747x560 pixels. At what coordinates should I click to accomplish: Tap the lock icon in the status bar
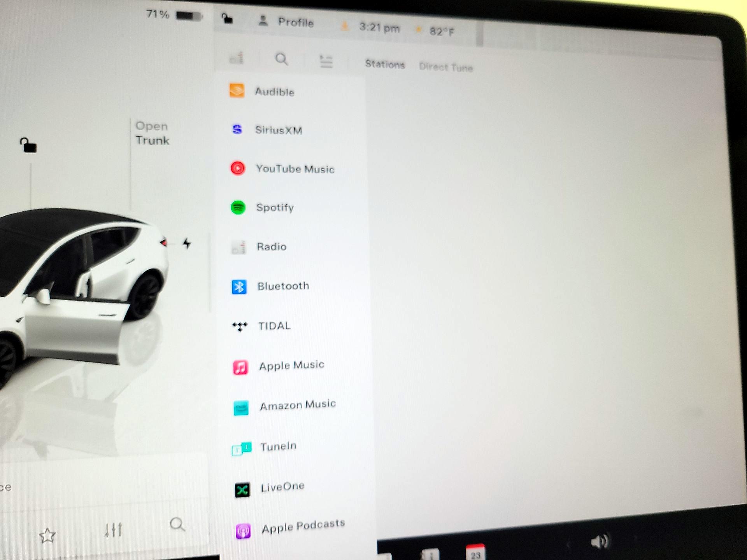point(227,18)
